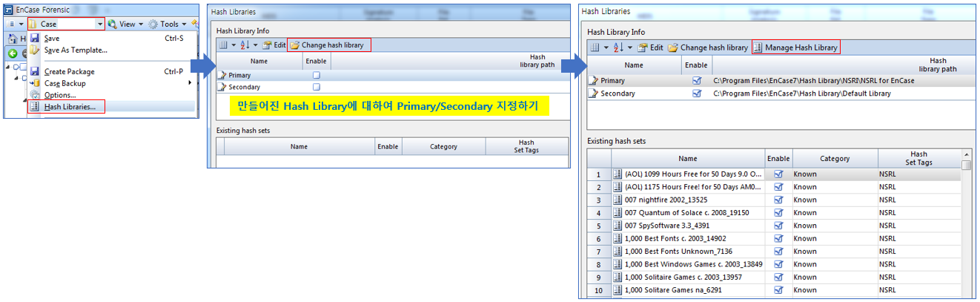
Task: Toggle enable for 1,000 Solitaire Games c. 2003_13957
Action: coord(778,276)
